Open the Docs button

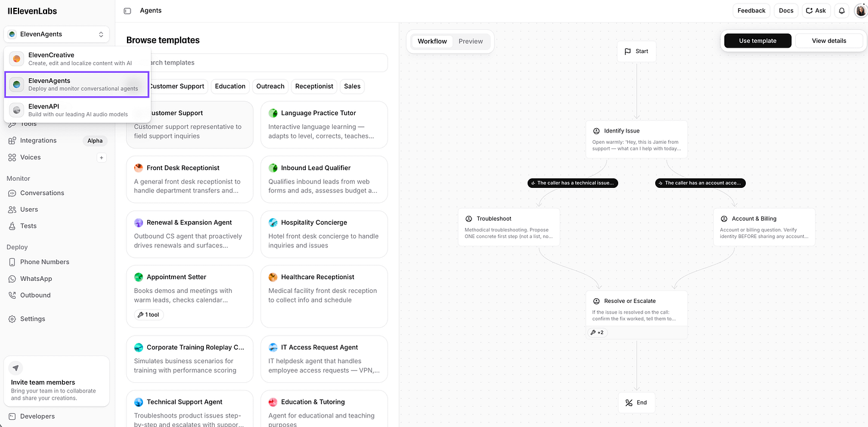click(786, 11)
